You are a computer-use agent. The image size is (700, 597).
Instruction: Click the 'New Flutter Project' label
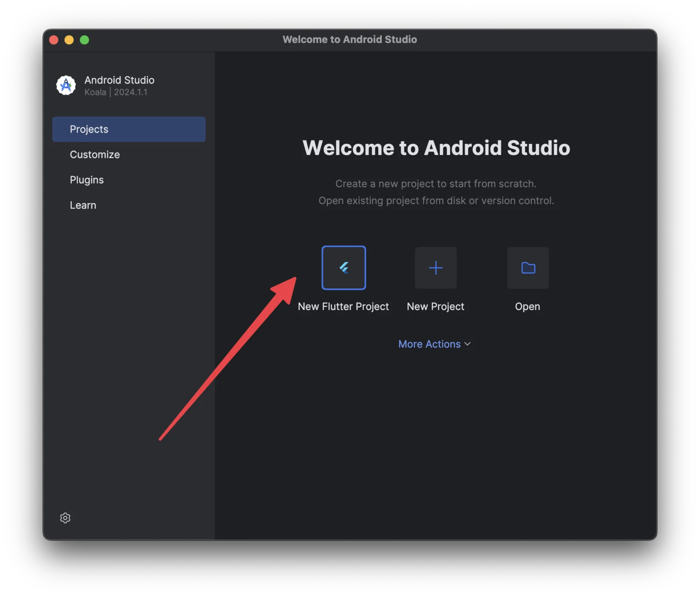343,307
